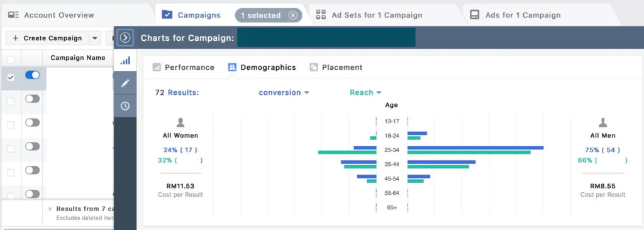Image resolution: width=644 pixels, height=230 pixels.
Task: Open the conversion results dropdown
Action: click(284, 92)
